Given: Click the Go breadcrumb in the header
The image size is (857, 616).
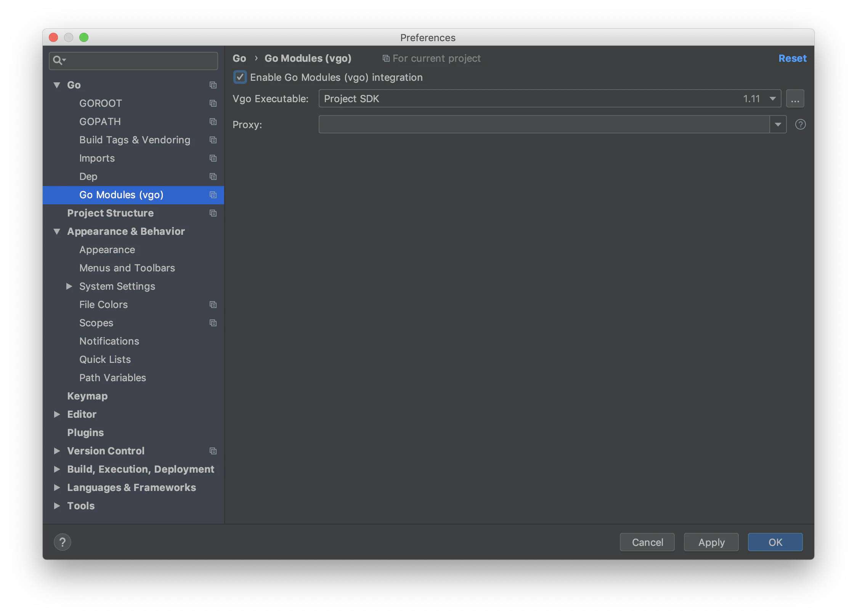Looking at the screenshot, I should [x=239, y=58].
